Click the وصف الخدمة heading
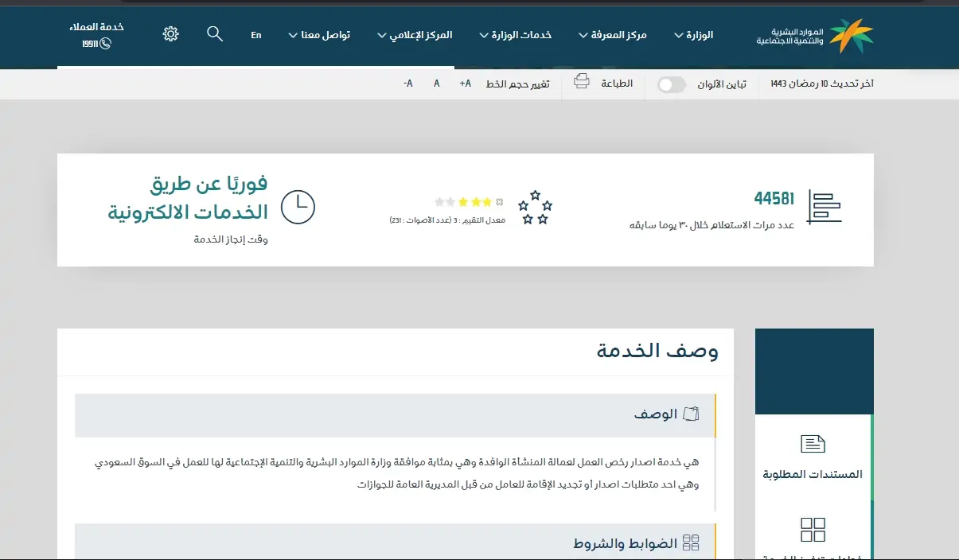The height and width of the screenshot is (560, 959). [657, 351]
